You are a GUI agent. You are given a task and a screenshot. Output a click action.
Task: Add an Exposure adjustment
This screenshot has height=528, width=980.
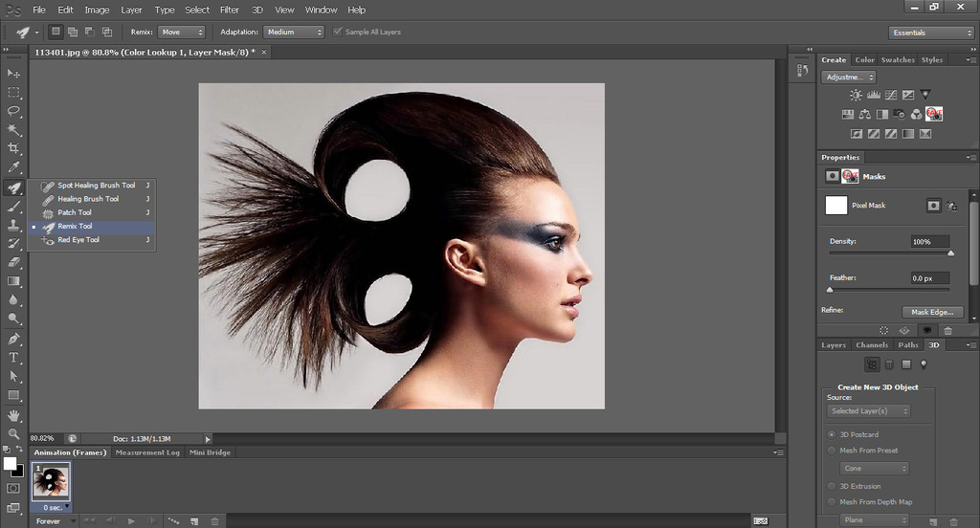908,95
